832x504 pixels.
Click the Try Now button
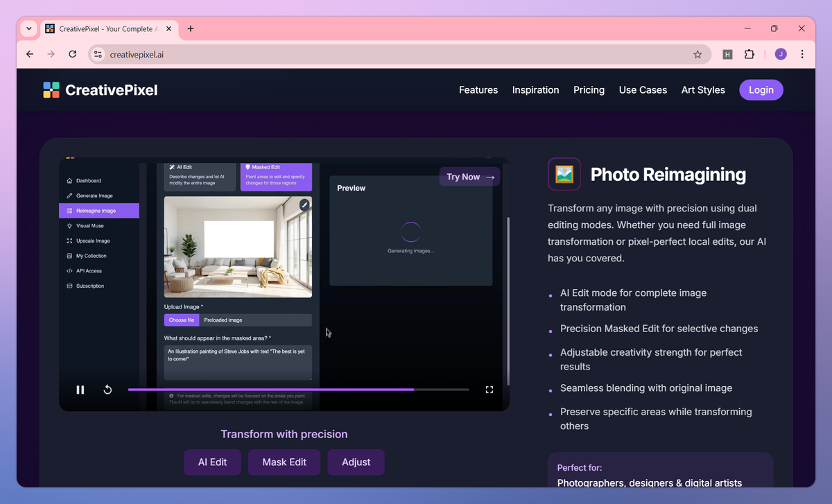[x=469, y=176]
